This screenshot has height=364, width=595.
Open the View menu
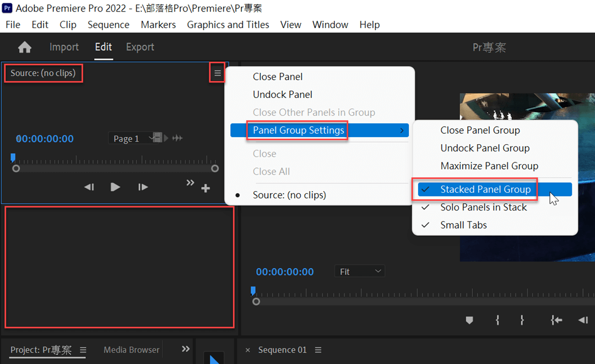[291, 25]
